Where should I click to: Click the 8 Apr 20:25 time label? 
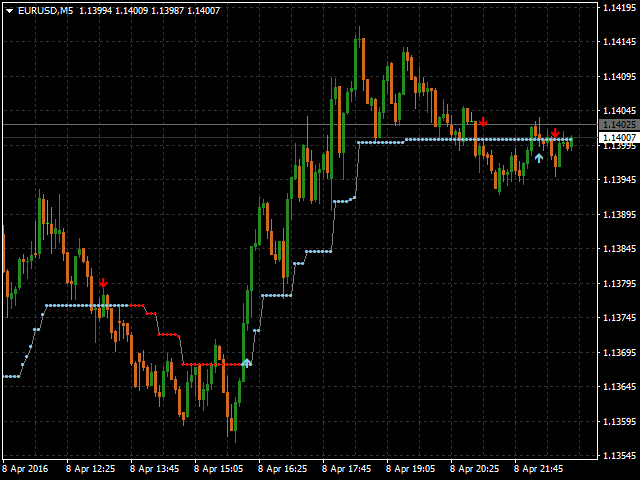point(474,469)
